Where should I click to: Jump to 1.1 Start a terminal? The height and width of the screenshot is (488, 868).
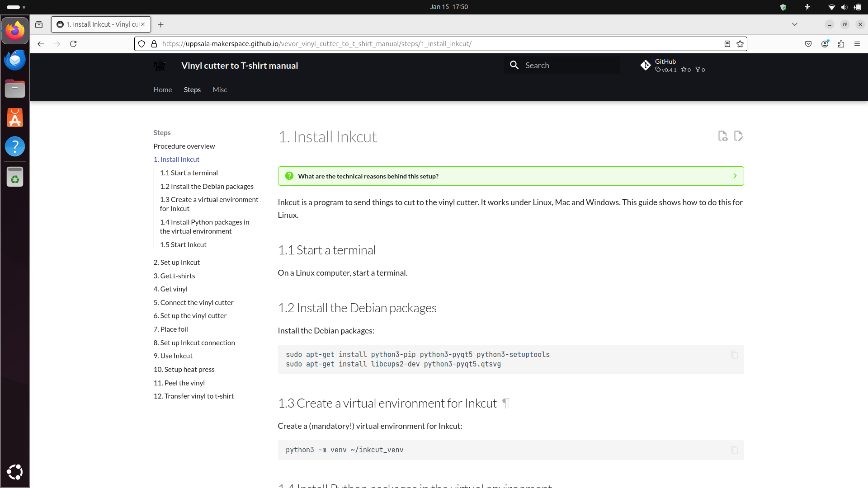click(189, 173)
